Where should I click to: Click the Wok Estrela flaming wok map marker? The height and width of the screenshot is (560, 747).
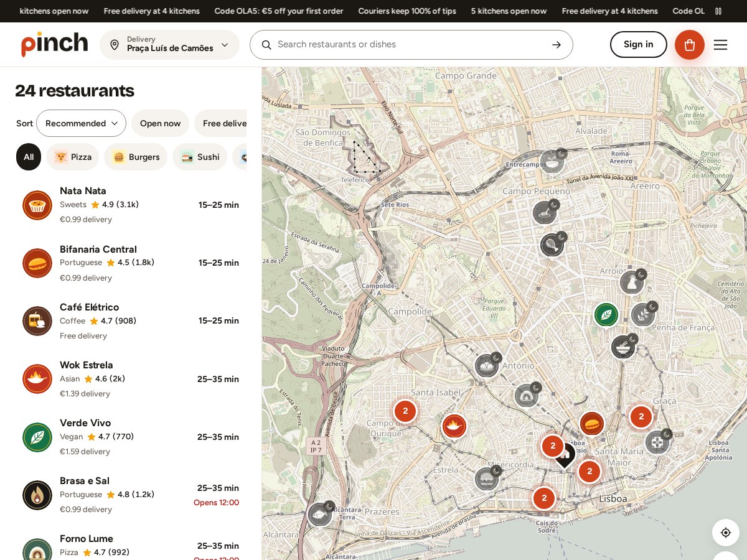pyautogui.click(x=454, y=426)
